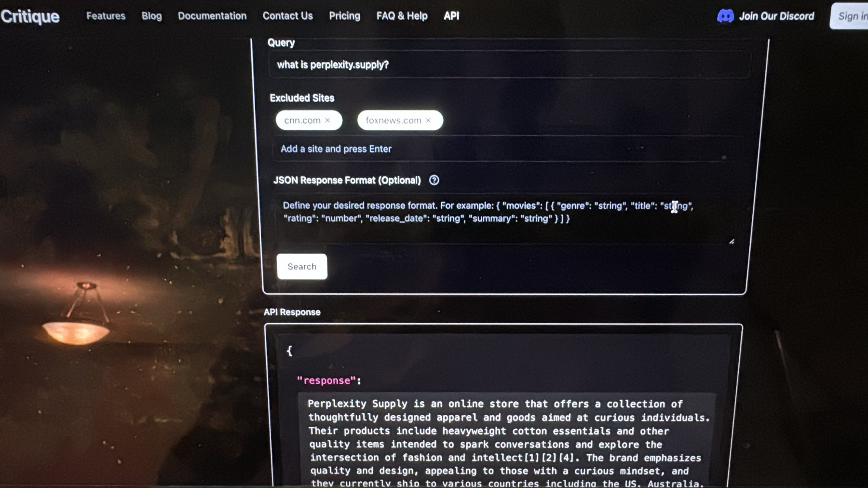
Task: Click the X icon on foxnews.com tag
Action: pos(429,120)
